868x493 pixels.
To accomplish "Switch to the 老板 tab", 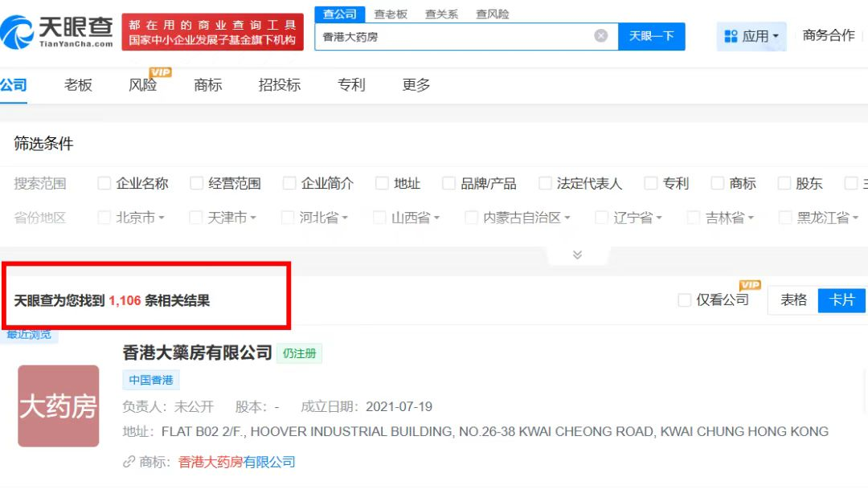I will point(78,85).
